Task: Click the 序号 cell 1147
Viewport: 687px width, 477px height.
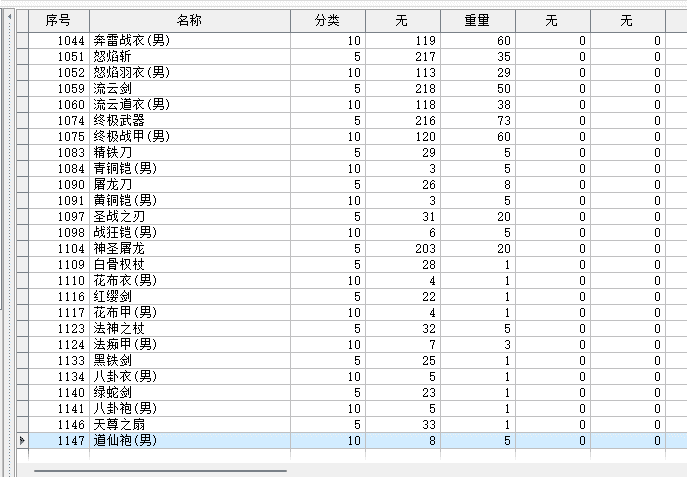Action: [x=59, y=441]
